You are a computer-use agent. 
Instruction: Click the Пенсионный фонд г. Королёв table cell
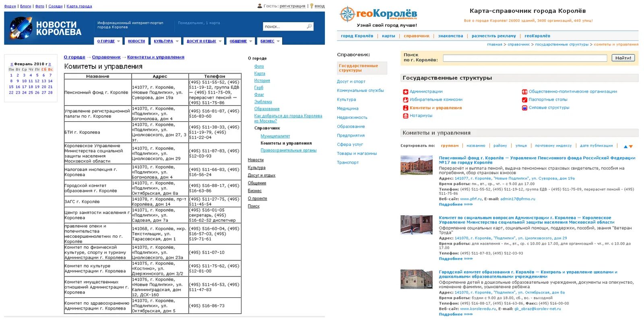click(98, 92)
